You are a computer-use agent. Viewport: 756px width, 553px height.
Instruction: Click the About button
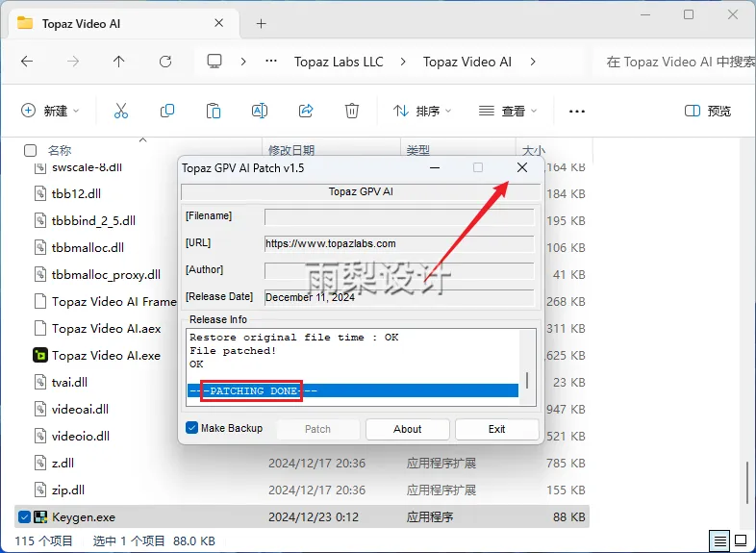[408, 429]
